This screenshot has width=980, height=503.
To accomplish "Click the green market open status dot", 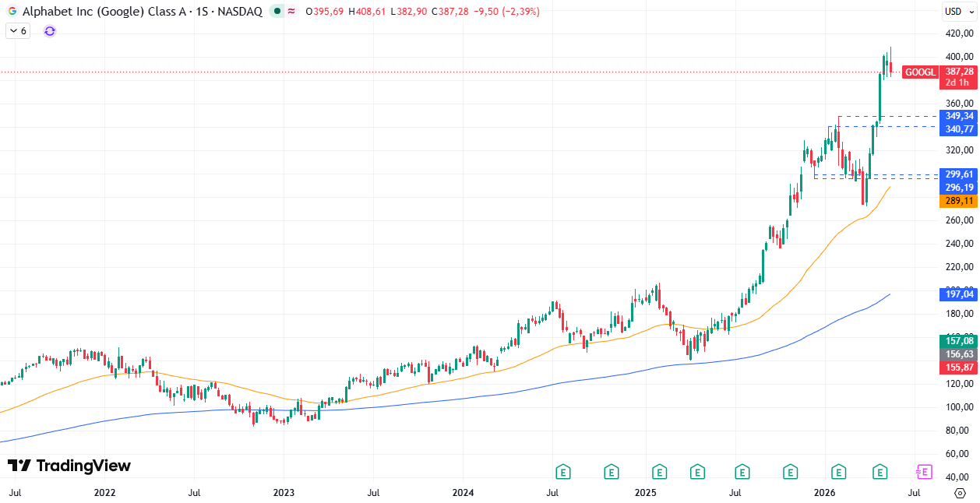I will [x=277, y=12].
